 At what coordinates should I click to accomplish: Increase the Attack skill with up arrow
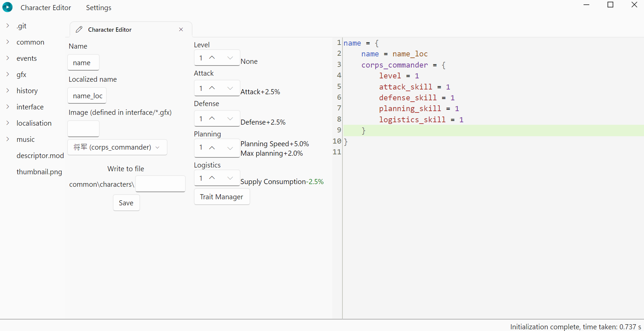[212, 88]
